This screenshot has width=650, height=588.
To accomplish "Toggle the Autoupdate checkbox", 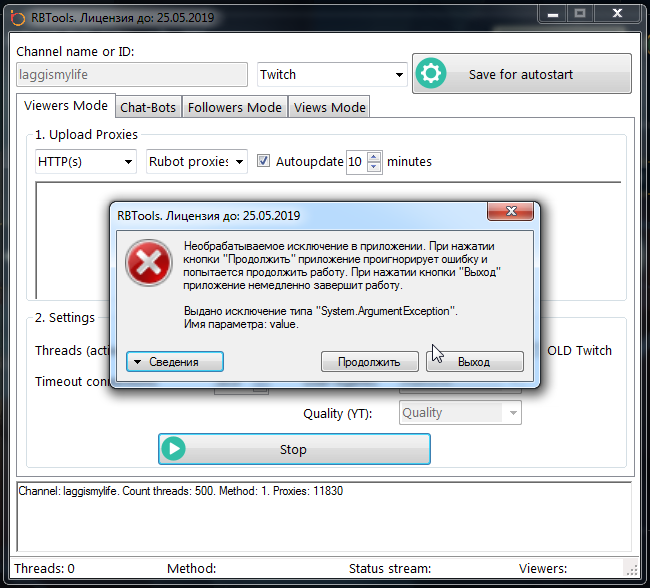I will (x=264, y=161).
